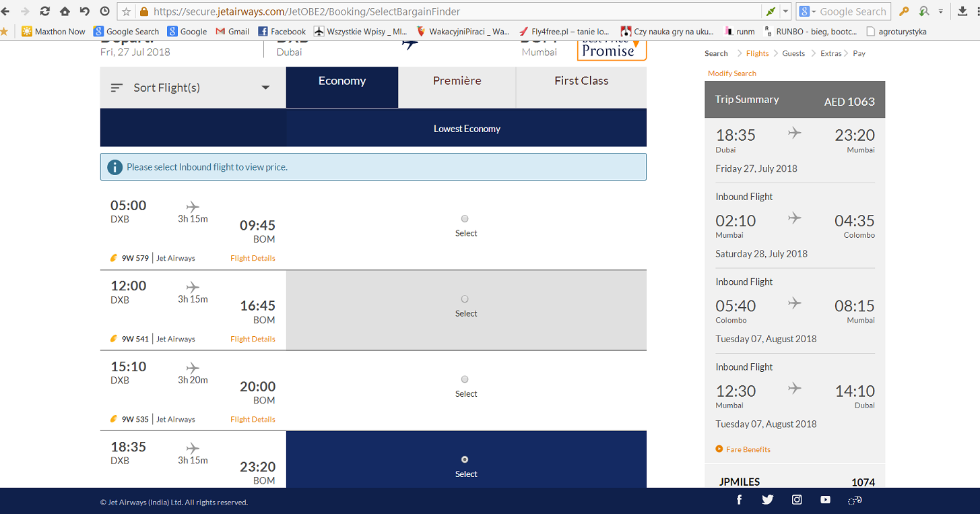
Task: Click the JPMILES 1074 entry
Action: tap(795, 482)
